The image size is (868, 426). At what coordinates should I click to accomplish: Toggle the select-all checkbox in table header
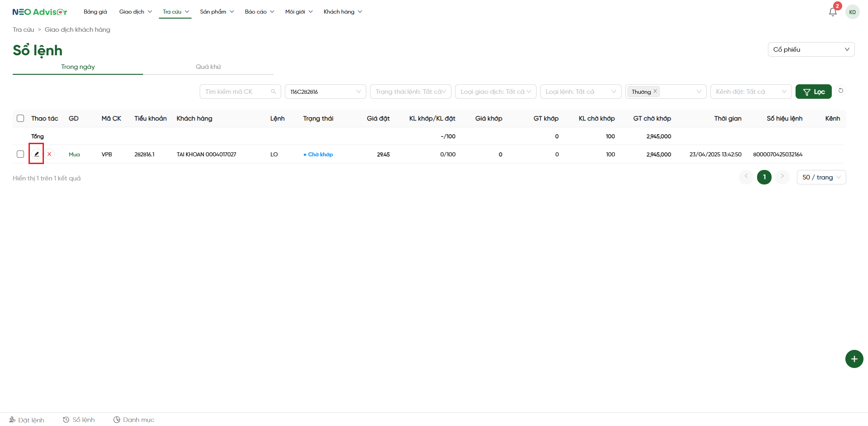click(x=20, y=118)
